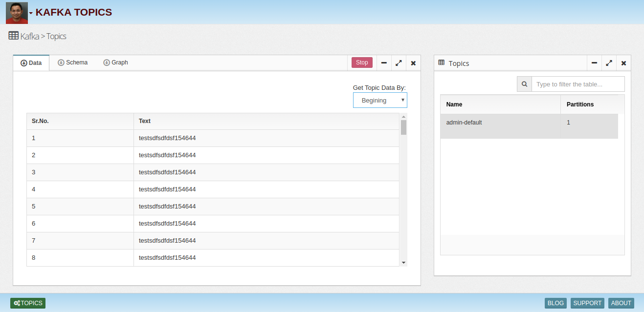Screen dimensions: 644x312
Task: Open the SUPPORT link in footer
Action: (587, 303)
